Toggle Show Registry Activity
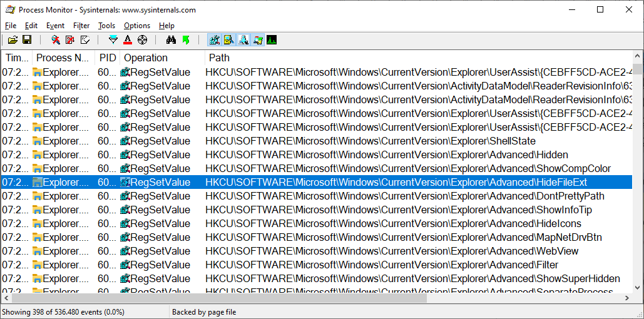Screen dimensions: 644x319 coord(215,40)
